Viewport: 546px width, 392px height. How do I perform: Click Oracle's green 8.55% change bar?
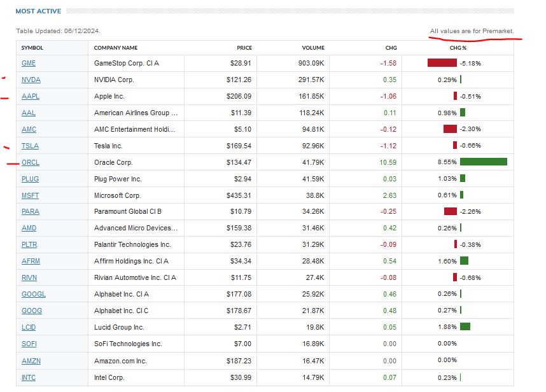[483, 162]
